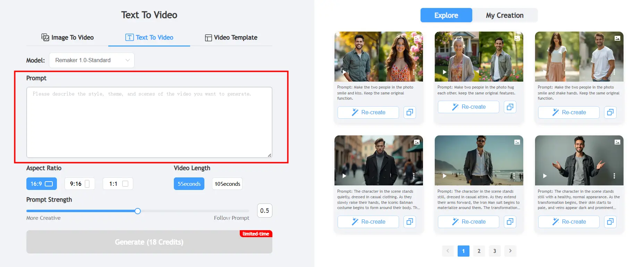The height and width of the screenshot is (267, 644).
Task: Select the 9:16 aspect ratio
Action: [x=80, y=184]
